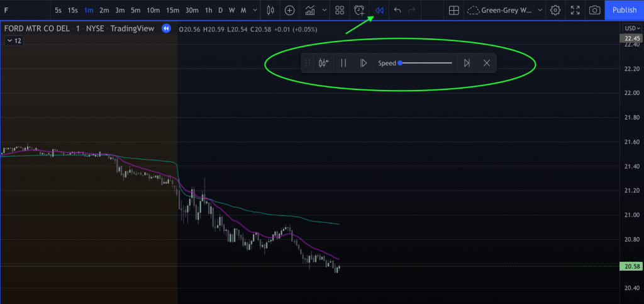Step forward one bar in replay
The width and height of the screenshot is (644, 304).
(x=364, y=64)
